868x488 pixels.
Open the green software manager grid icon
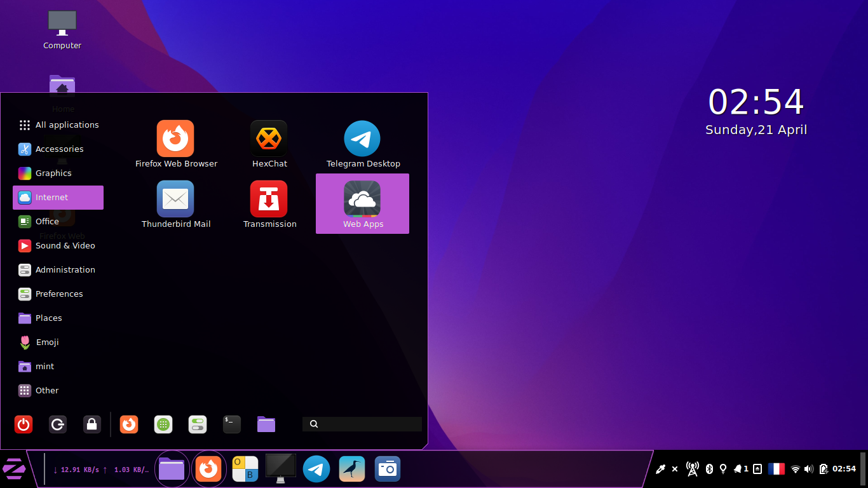(163, 424)
